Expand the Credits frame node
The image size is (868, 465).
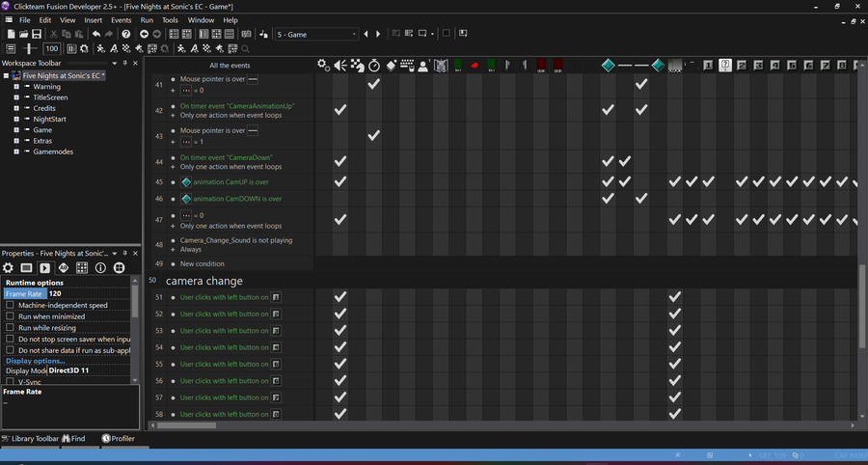16,108
